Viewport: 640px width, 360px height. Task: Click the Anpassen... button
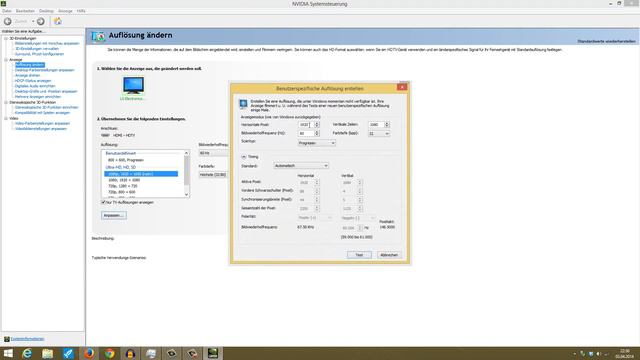114,215
